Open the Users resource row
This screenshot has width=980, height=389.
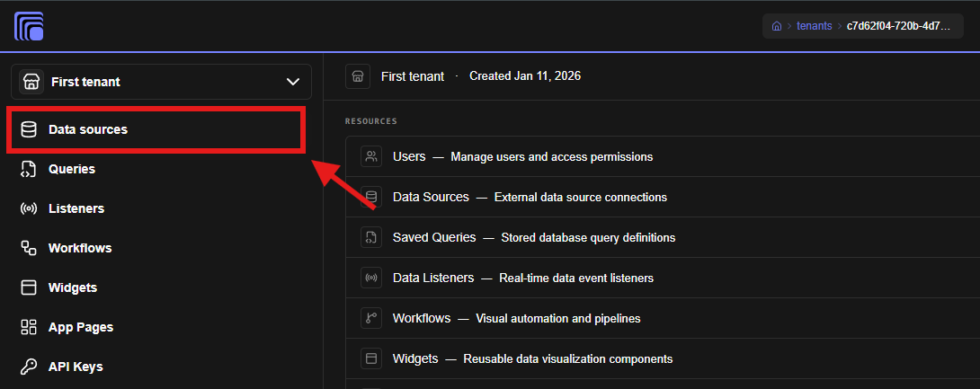click(663, 156)
